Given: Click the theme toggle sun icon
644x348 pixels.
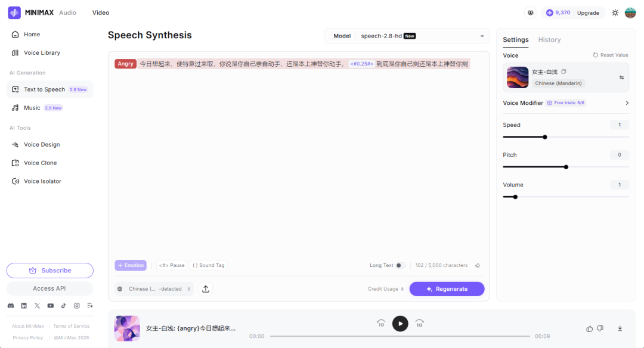Looking at the screenshot, I should pos(615,12).
